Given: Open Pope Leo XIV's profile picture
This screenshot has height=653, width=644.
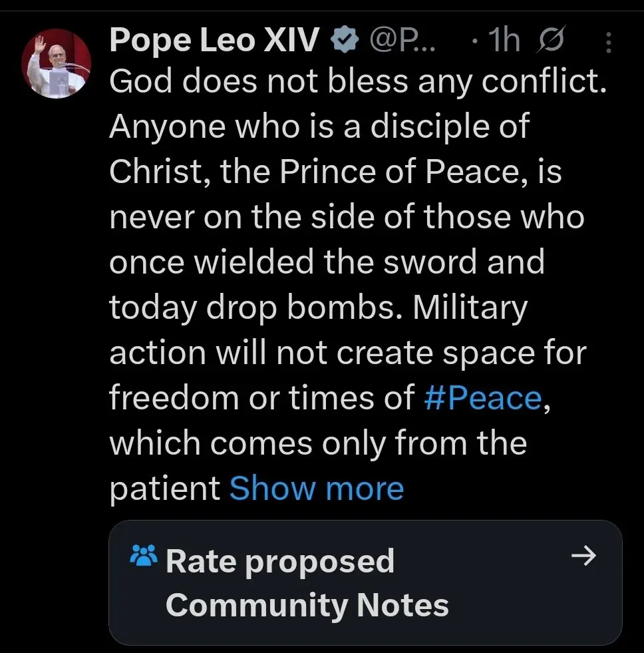Looking at the screenshot, I should coord(56,63).
